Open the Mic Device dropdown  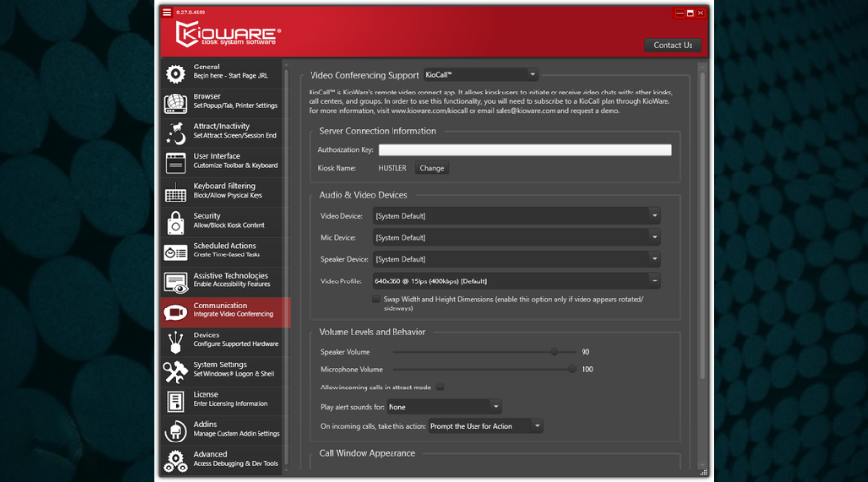(x=516, y=237)
